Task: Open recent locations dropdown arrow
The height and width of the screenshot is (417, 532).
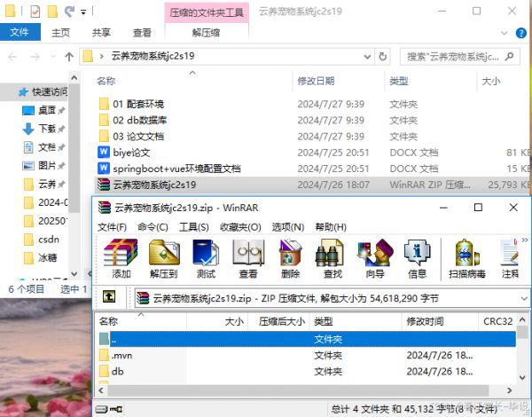Action: point(53,57)
